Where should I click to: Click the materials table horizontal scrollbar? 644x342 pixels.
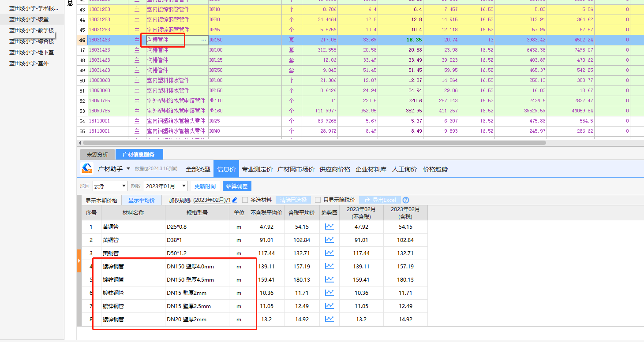(314, 143)
